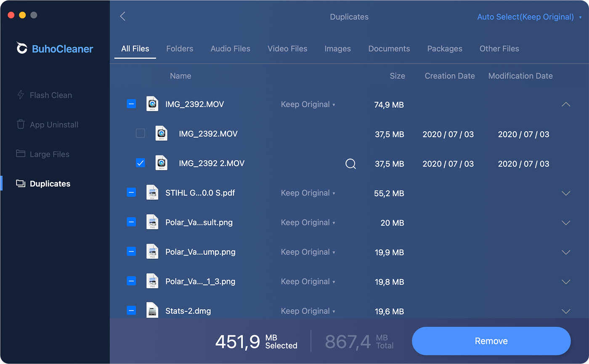
Task: Open the Auto Select(Keep Original) dropdown
Action: (529, 17)
